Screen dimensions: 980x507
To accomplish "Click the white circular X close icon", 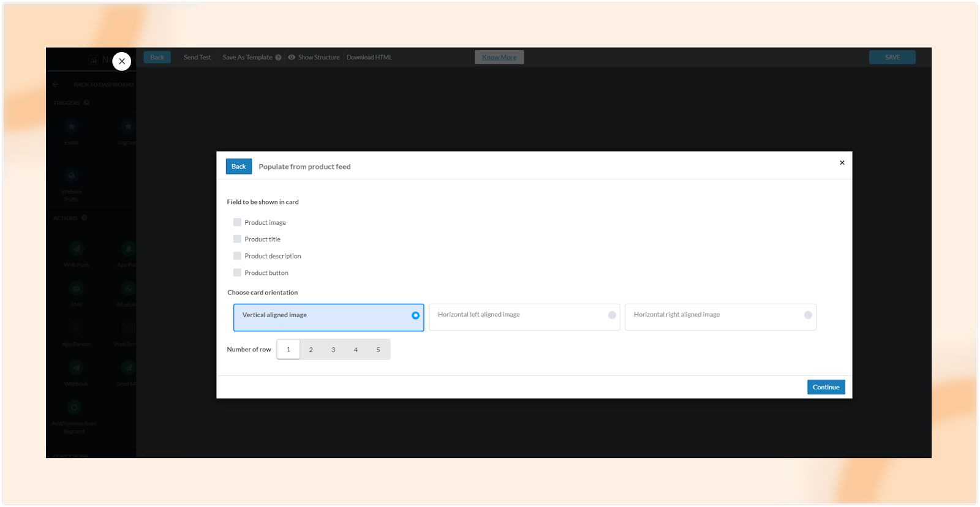I will (x=122, y=61).
